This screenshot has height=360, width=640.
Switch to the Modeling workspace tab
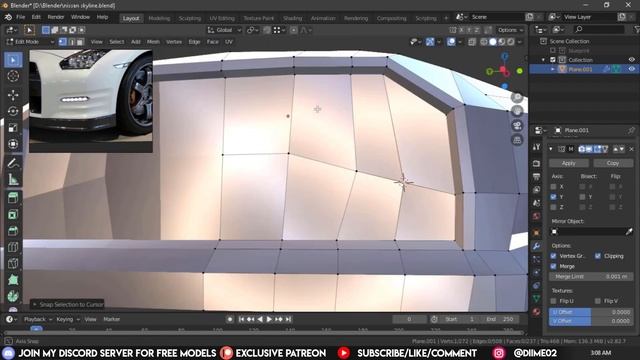pos(159,18)
